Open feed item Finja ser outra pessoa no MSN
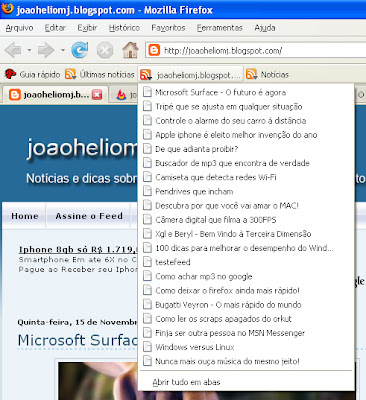Screen dimensions: 366x400 click(x=245, y=333)
